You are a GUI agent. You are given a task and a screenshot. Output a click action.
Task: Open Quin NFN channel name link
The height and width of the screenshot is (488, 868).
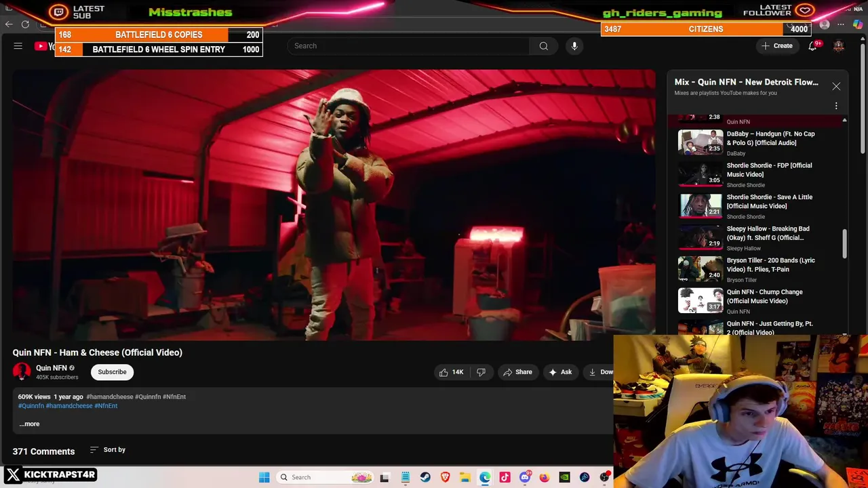(52, 368)
